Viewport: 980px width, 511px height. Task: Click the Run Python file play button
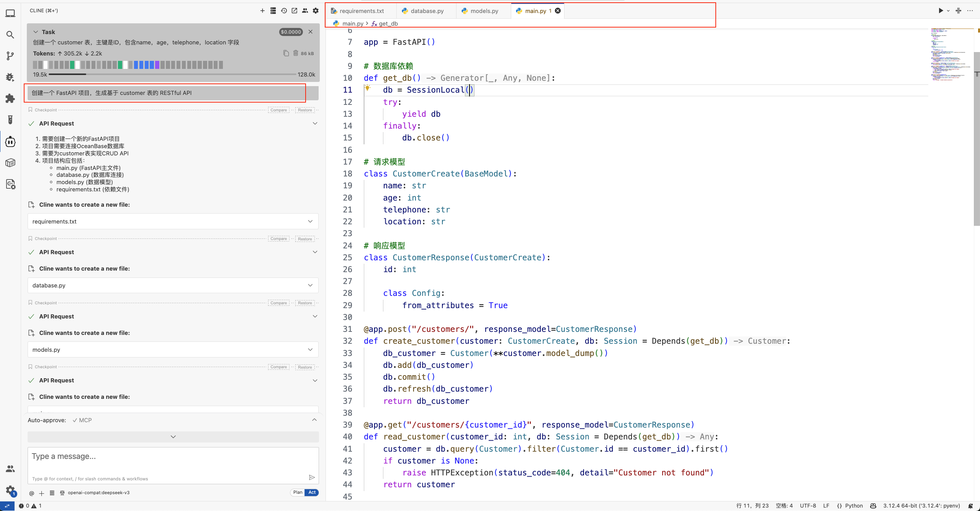pyautogui.click(x=940, y=11)
